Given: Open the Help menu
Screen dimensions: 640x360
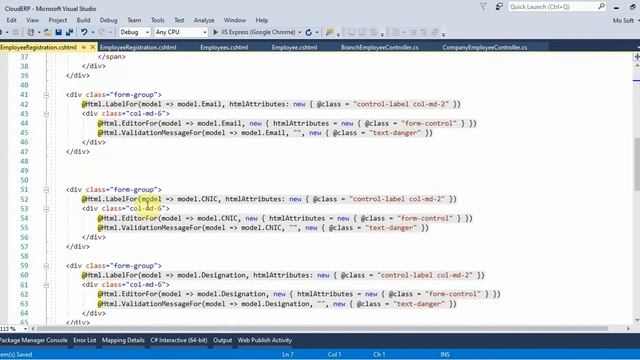Looking at the screenshot, I should point(262,20).
